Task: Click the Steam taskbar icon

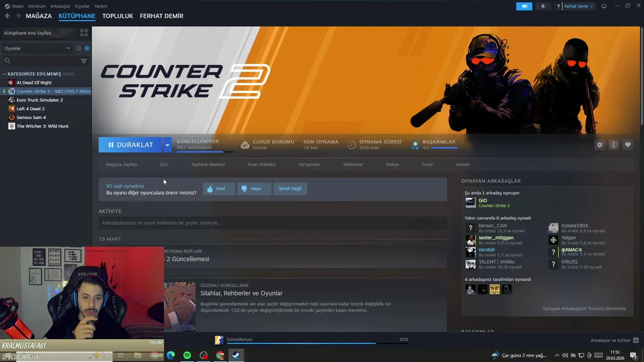Action: coord(236,355)
